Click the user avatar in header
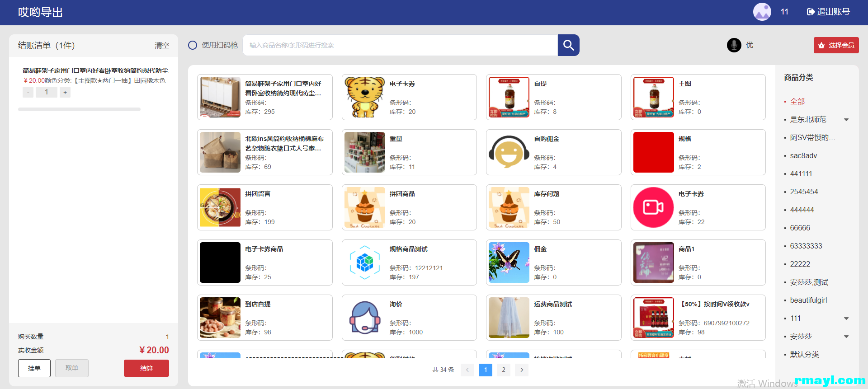This screenshot has height=389, width=868. pyautogui.click(x=762, y=12)
